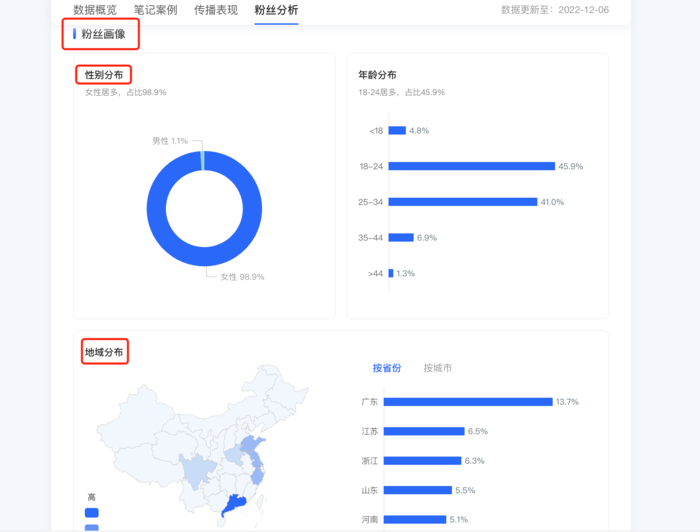700x532 pixels.
Task: Switch region view to 按城市
Action: [x=437, y=368]
